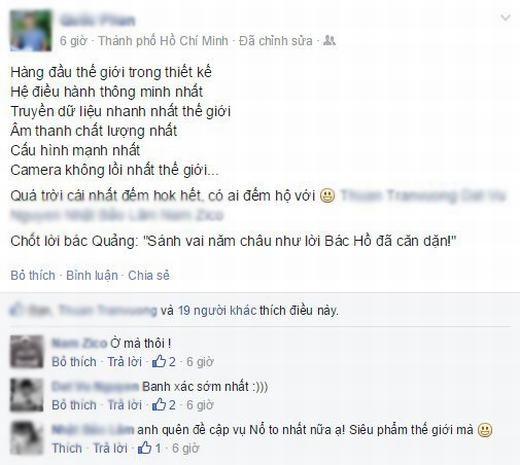520x465 pixels.
Task: Click Trả lời on the third comment
Action: [110, 448]
